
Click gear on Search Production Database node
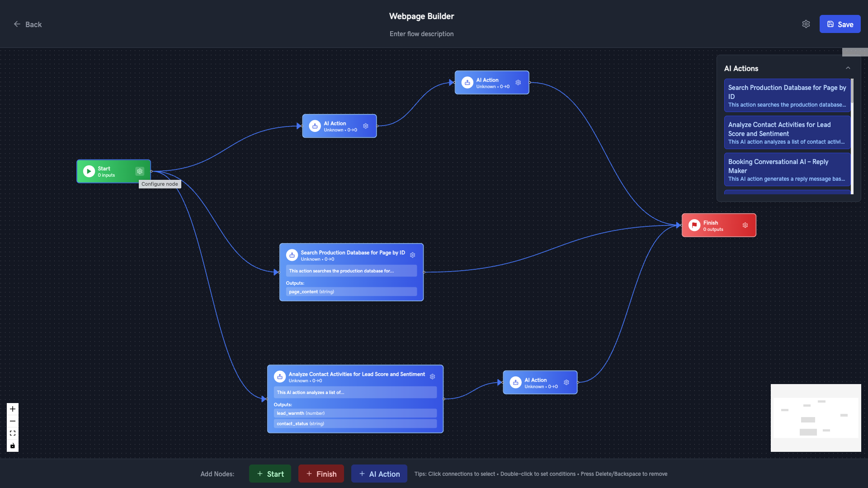pyautogui.click(x=412, y=255)
